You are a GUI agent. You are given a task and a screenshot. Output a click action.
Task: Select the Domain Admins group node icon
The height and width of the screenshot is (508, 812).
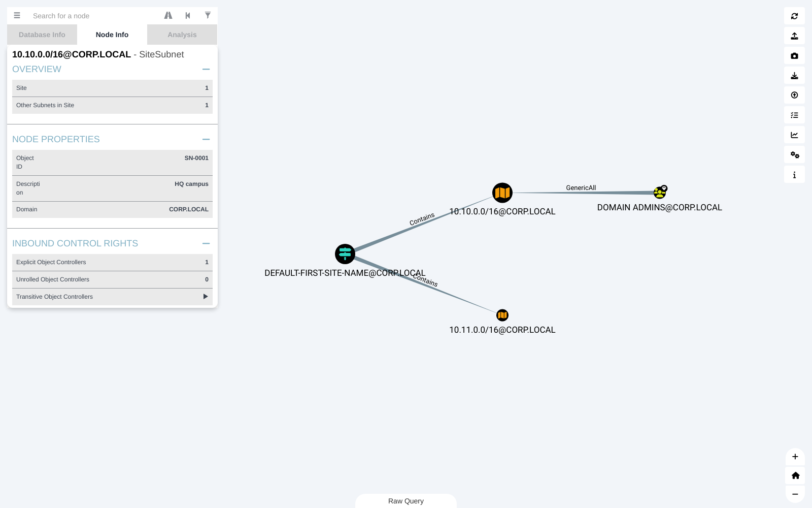pyautogui.click(x=660, y=193)
